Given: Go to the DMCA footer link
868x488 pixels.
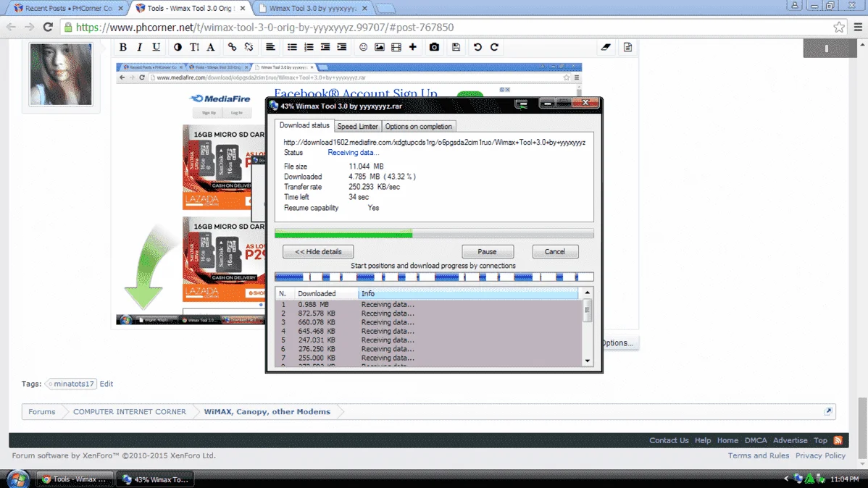Looking at the screenshot, I should click(756, 440).
